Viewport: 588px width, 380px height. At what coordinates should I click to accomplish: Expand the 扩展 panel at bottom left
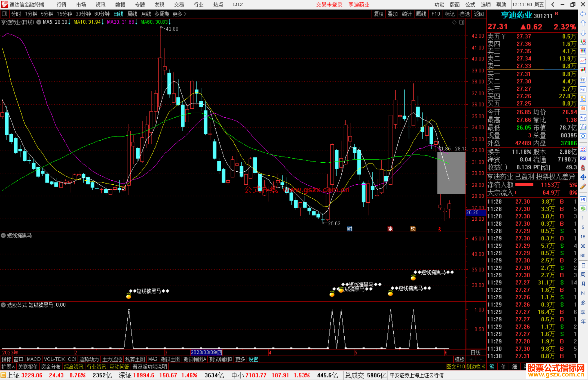8,367
